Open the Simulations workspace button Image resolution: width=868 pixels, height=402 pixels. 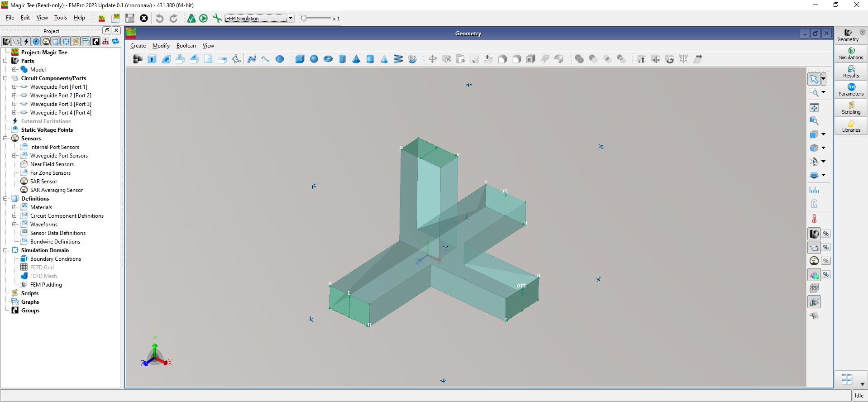851,53
